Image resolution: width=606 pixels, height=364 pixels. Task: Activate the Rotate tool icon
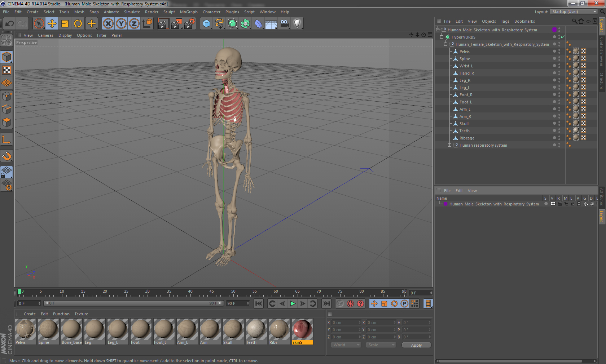click(78, 24)
